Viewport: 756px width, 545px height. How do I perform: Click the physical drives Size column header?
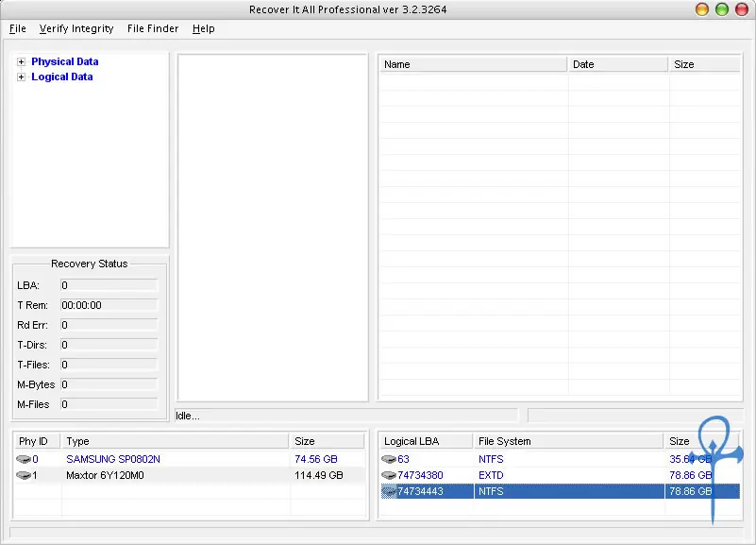[x=327, y=441]
